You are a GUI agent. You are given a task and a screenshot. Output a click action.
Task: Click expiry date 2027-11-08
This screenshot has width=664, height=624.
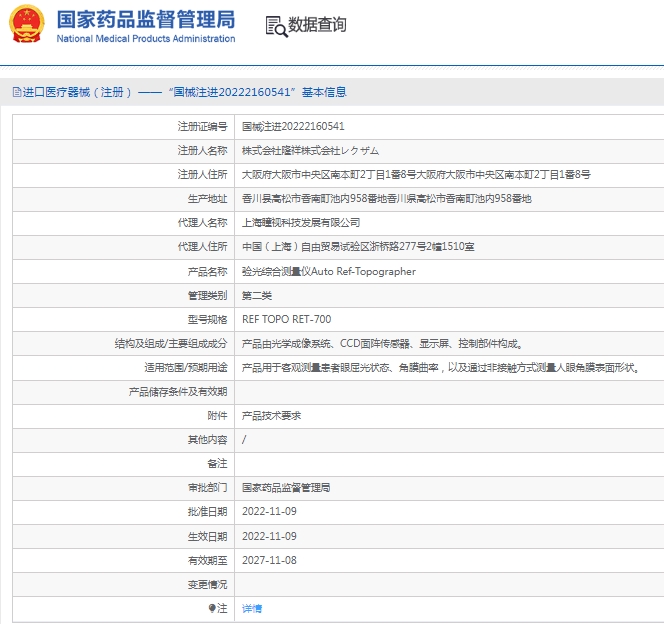coord(269,560)
